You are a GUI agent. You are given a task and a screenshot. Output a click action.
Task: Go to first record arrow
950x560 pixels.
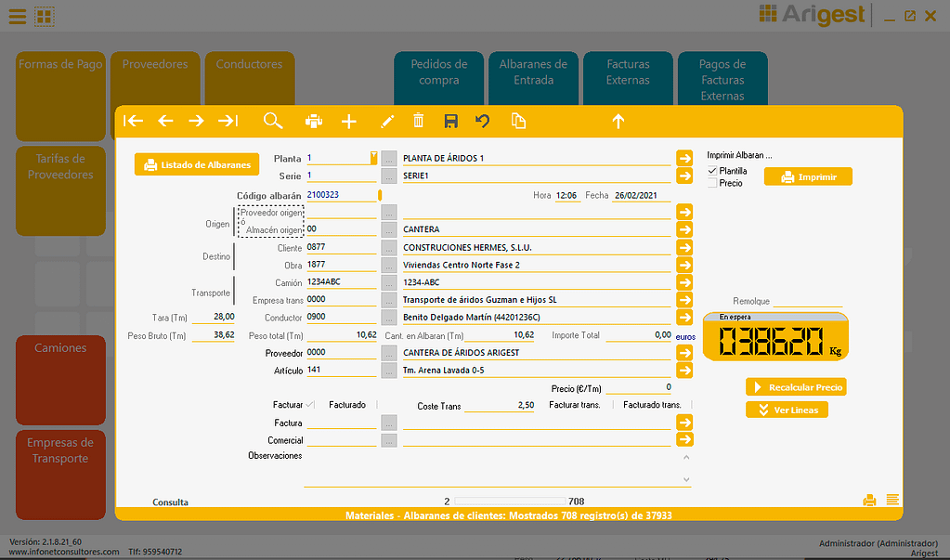coord(134,122)
